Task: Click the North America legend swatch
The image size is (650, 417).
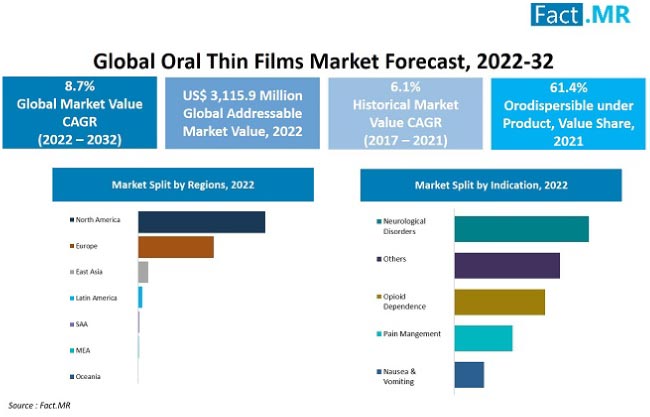Action: pyautogui.click(x=72, y=220)
